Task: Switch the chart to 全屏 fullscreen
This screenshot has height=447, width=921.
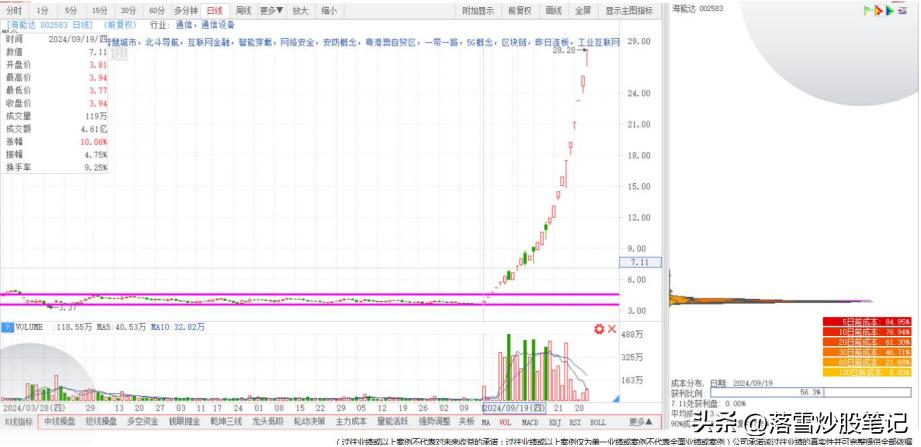Action: tap(583, 11)
